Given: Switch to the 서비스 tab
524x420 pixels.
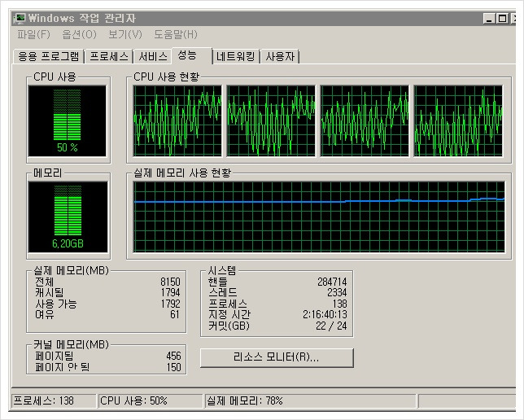Looking at the screenshot, I should [153, 56].
